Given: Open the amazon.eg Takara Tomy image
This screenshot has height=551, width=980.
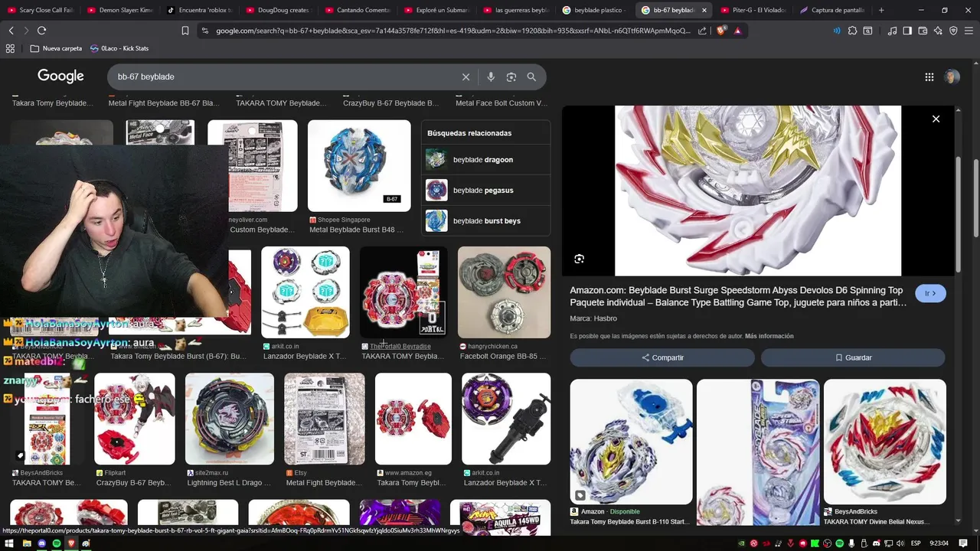Looking at the screenshot, I should point(413,419).
